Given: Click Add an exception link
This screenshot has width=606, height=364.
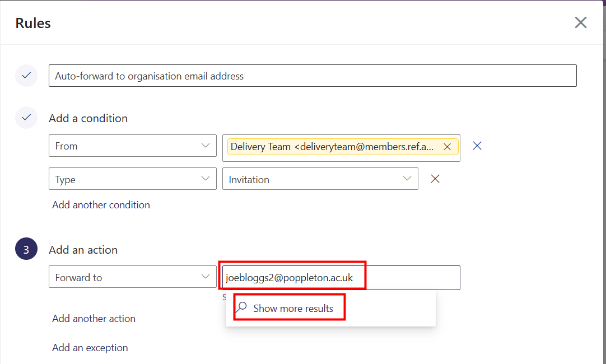Looking at the screenshot, I should click(x=90, y=348).
